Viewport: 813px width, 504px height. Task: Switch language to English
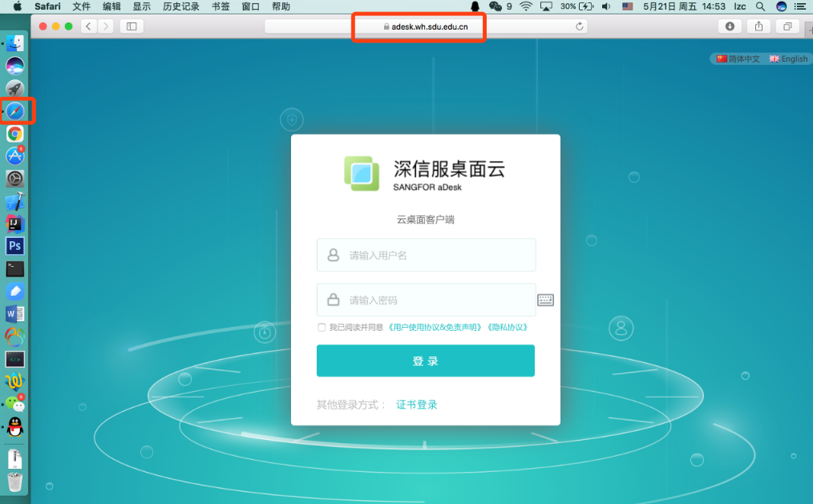(788, 59)
